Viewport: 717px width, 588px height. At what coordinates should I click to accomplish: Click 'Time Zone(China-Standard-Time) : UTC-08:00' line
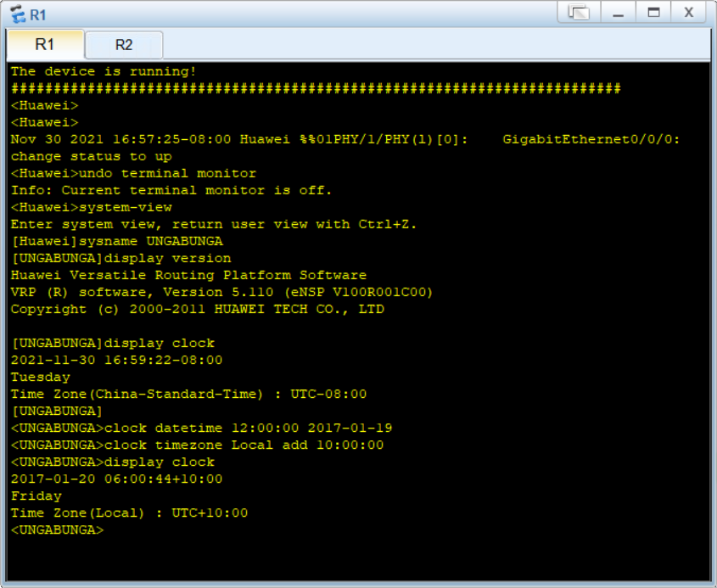pos(188,394)
